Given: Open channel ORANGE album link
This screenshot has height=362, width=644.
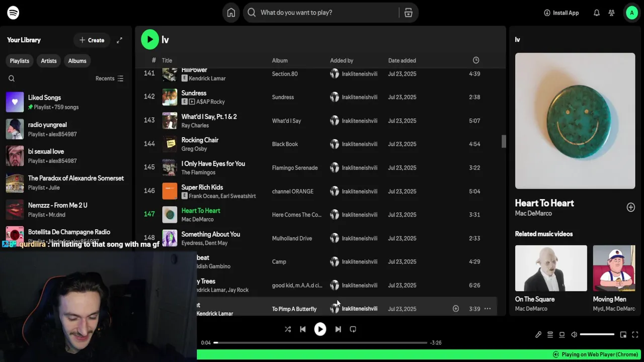Looking at the screenshot, I should (x=293, y=192).
